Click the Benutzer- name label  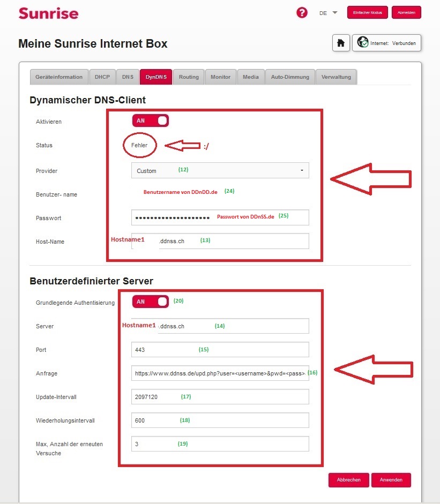(56, 194)
